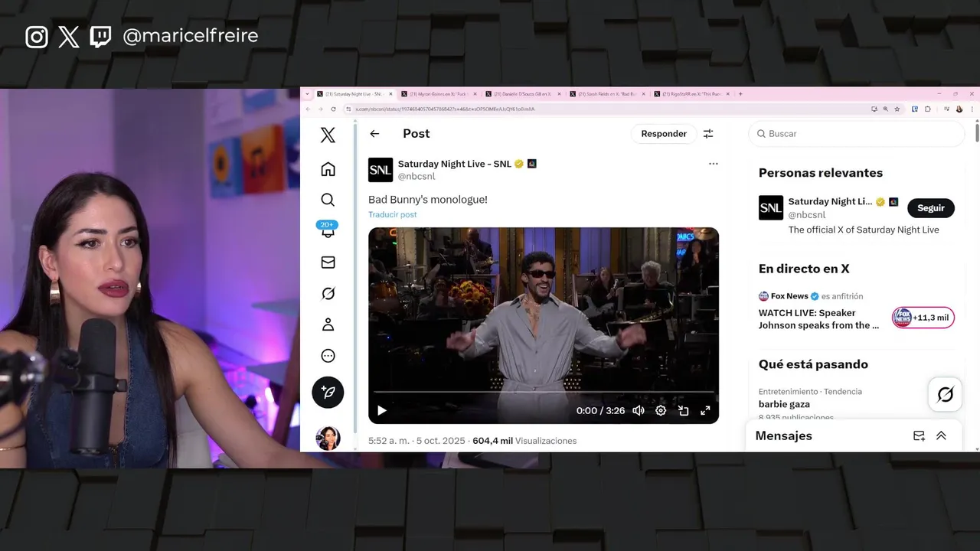This screenshot has height=551, width=980.
Task: Click the post timestamp 5:52 a. m.
Action: (x=389, y=442)
